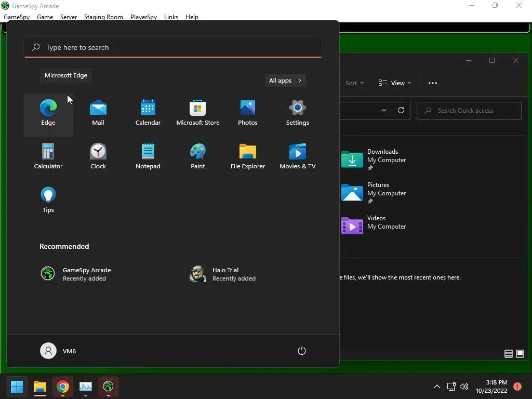Expand the View dropdown in File Explorer

pyautogui.click(x=395, y=83)
